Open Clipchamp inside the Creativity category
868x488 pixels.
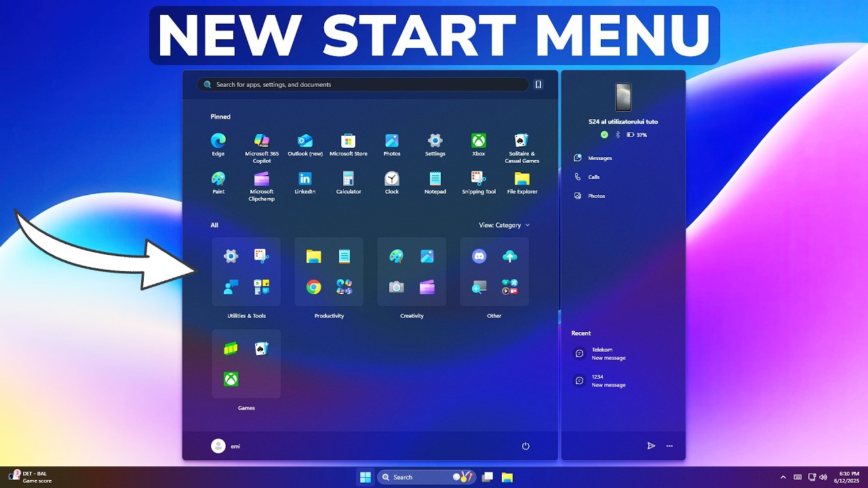427,287
